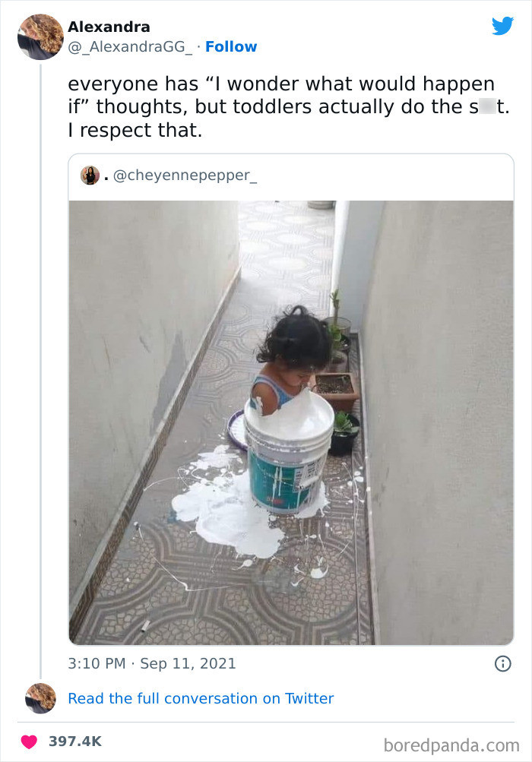Open Read the full conversation on Twitter

[202, 698]
